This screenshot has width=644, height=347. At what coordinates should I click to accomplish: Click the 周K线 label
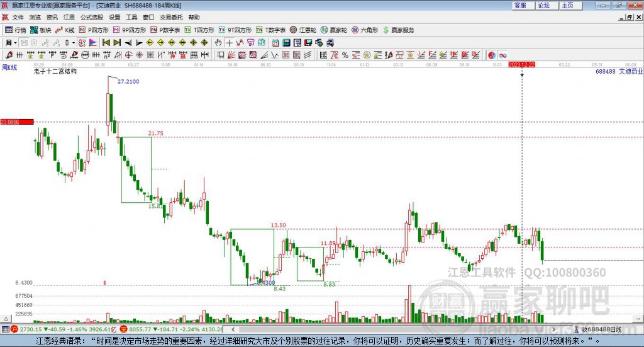[9, 67]
